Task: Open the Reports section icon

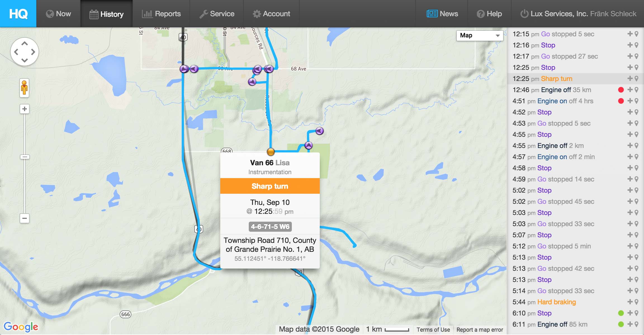Action: [147, 13]
